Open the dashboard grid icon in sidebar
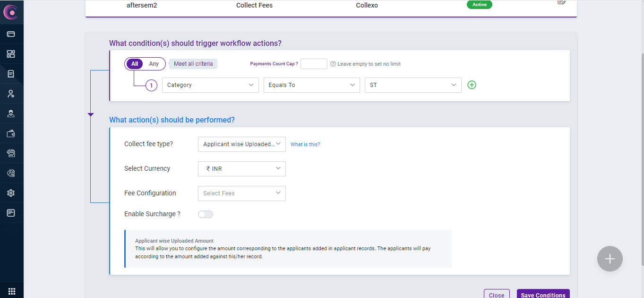 (11, 54)
